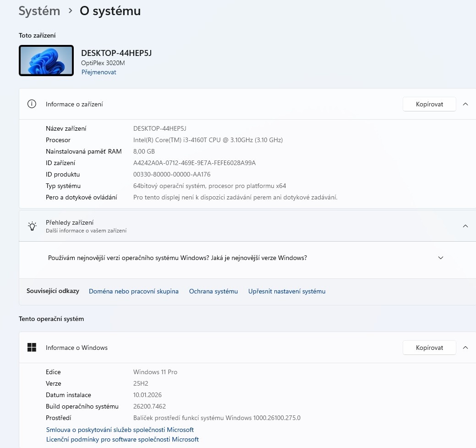Screen dimensions: 476x448
Task: Click the lightbulb icon for Přehledy zařízení
Action: click(x=32, y=226)
